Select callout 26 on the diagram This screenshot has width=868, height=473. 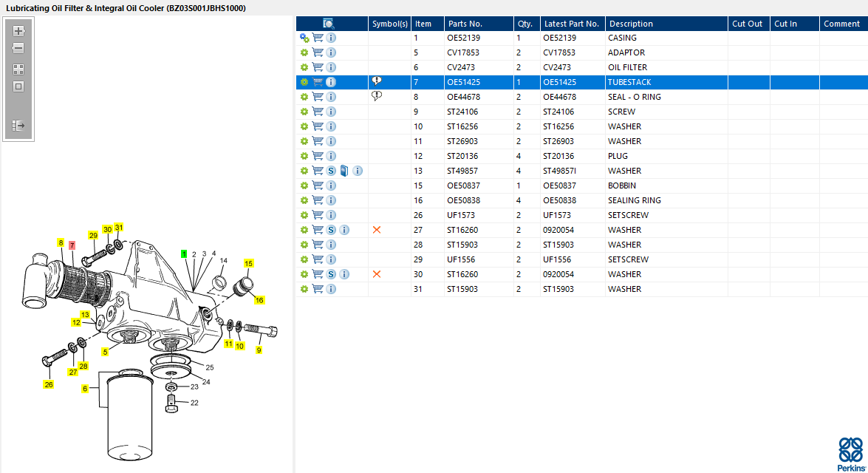point(49,384)
